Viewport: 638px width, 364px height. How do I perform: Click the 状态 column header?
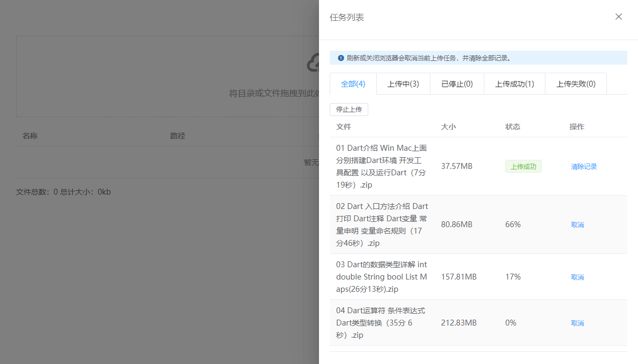tap(513, 127)
